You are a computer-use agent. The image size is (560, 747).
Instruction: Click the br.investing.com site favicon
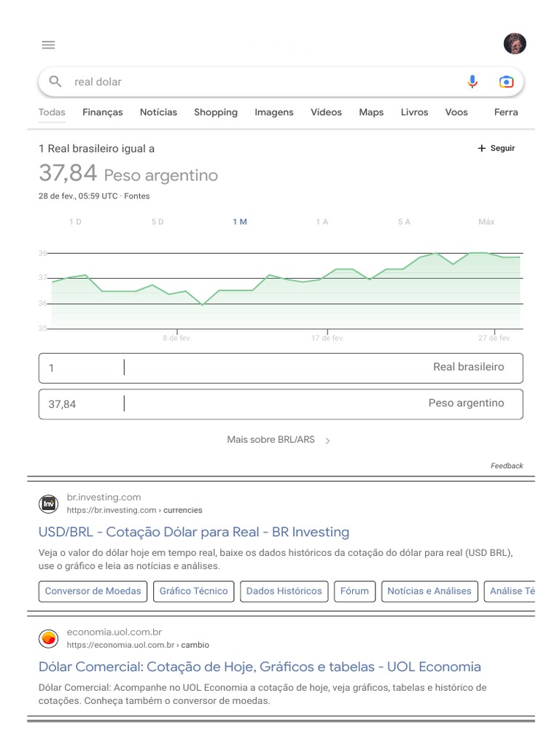48,503
